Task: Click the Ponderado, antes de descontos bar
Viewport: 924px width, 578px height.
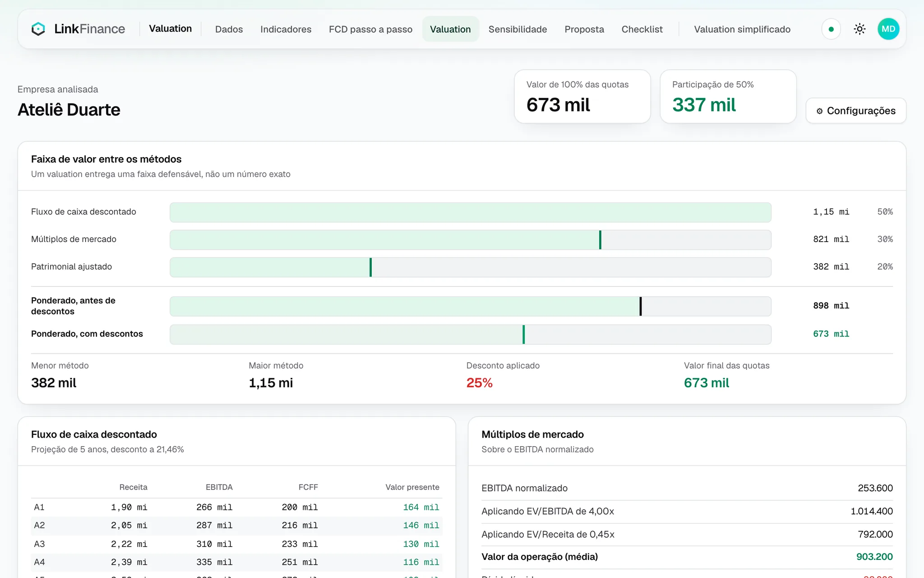Action: coord(470,306)
